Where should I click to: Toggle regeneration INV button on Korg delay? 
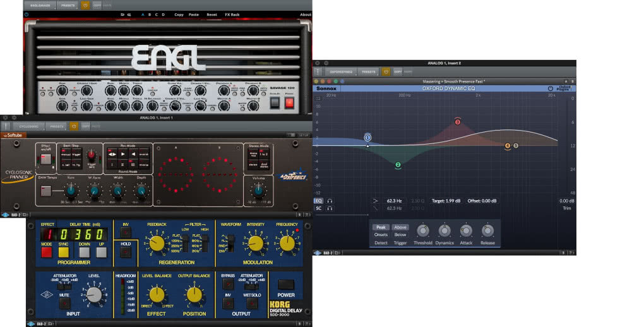(x=126, y=232)
